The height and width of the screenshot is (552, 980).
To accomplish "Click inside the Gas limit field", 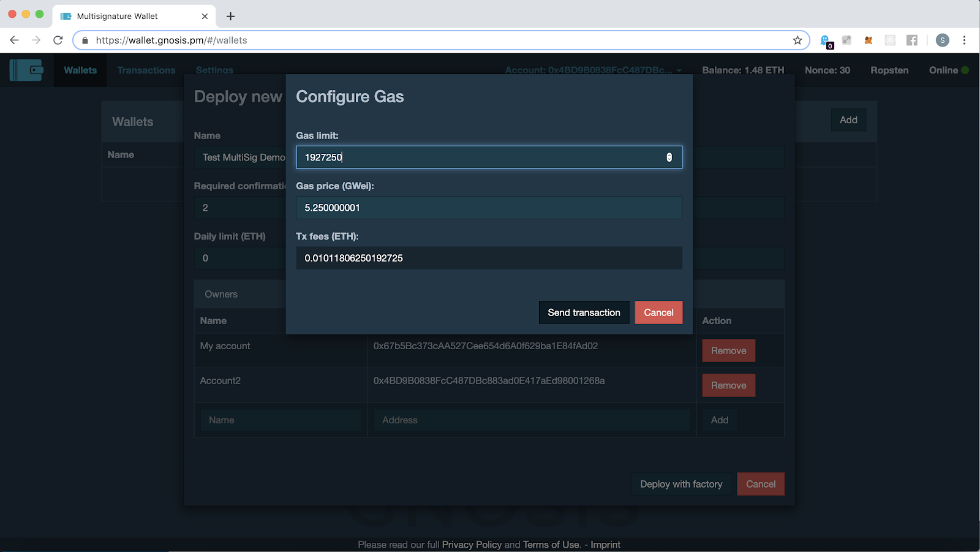I will pos(478,157).
